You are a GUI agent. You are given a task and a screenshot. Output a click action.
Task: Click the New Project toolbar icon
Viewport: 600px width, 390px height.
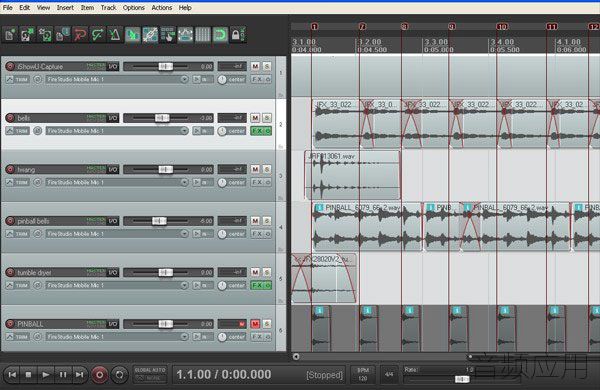(x=10, y=35)
